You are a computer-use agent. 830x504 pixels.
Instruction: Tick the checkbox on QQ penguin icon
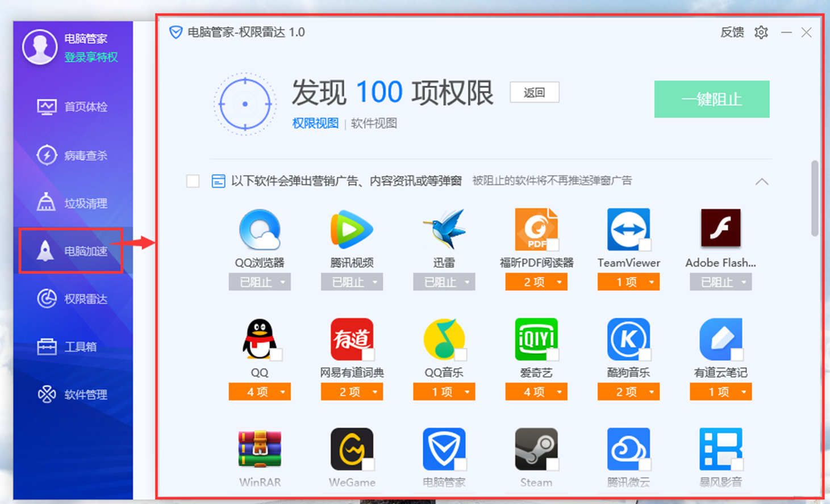(276, 355)
